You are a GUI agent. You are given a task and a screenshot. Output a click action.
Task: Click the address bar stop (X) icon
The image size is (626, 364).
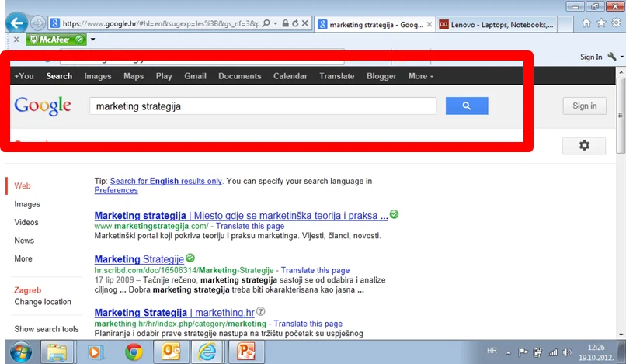click(x=305, y=23)
